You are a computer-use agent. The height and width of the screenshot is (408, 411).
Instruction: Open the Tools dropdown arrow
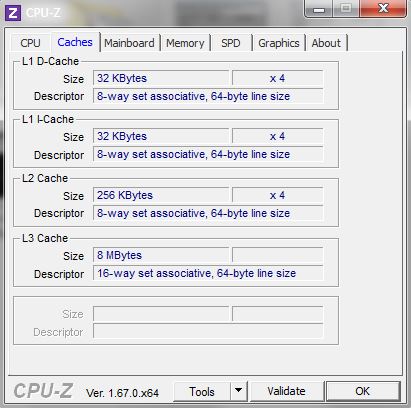[x=239, y=391]
